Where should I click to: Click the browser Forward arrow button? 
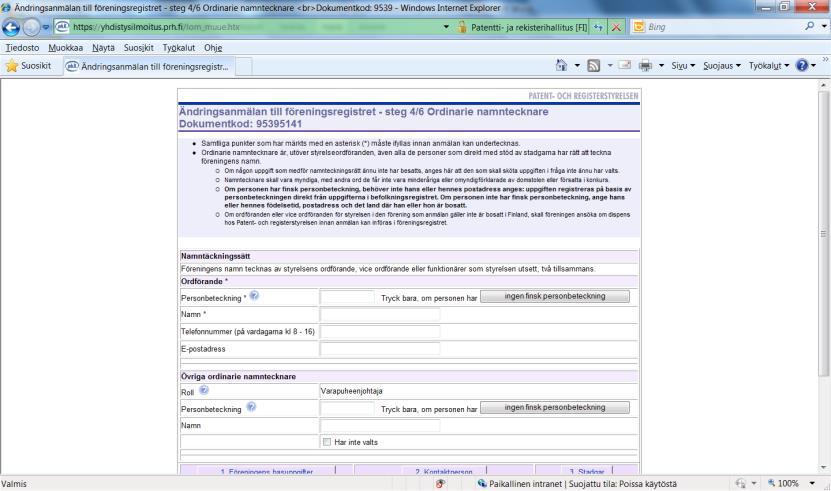(x=31, y=28)
